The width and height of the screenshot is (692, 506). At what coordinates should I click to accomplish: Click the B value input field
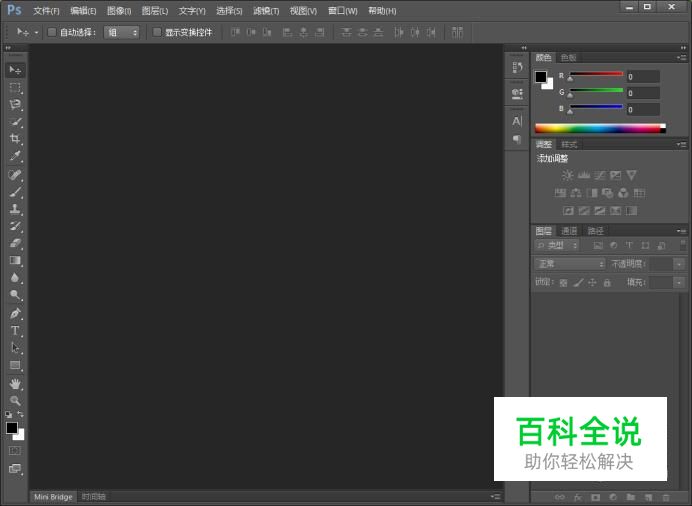(x=643, y=109)
